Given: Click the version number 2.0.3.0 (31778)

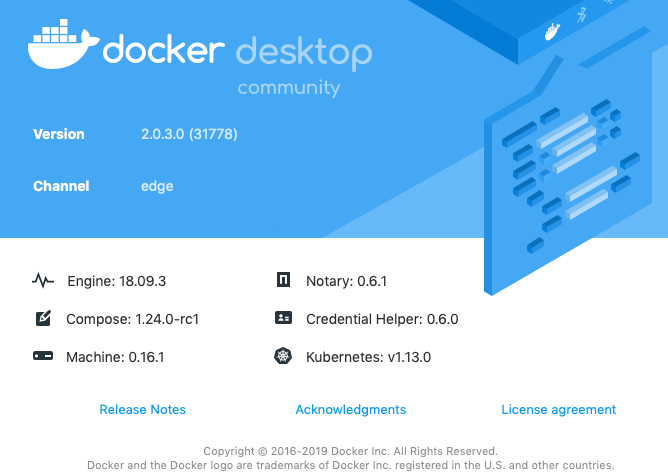Looking at the screenshot, I should tap(189, 134).
